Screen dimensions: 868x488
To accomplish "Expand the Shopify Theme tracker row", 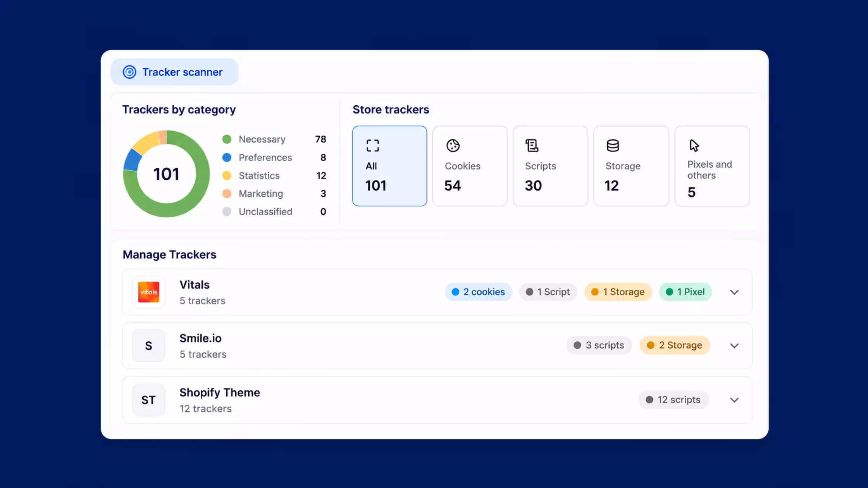I will 734,400.
